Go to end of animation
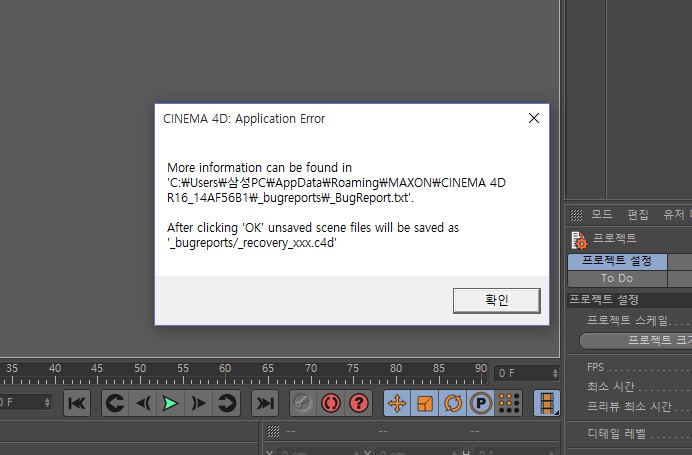 click(265, 403)
